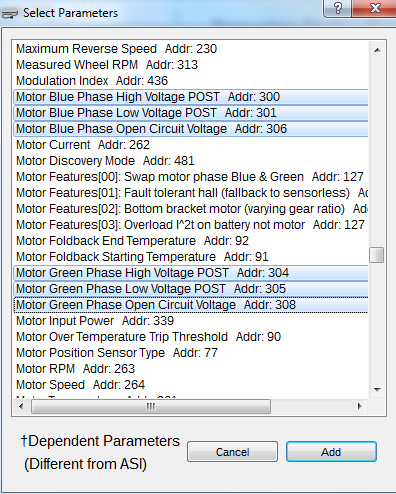Select Maximum Reverse Speed Addr: 230
The width and height of the screenshot is (396, 494).
[191, 49]
